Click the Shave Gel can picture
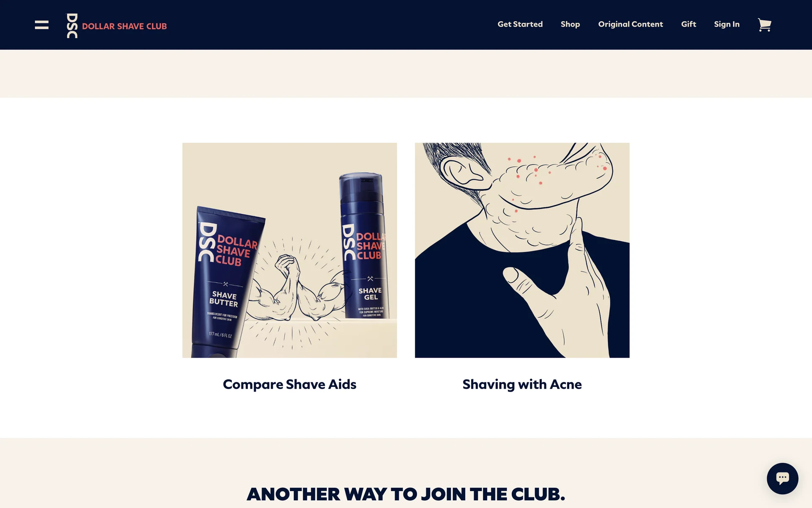Screen dimensions: 812x508 [365, 246]
